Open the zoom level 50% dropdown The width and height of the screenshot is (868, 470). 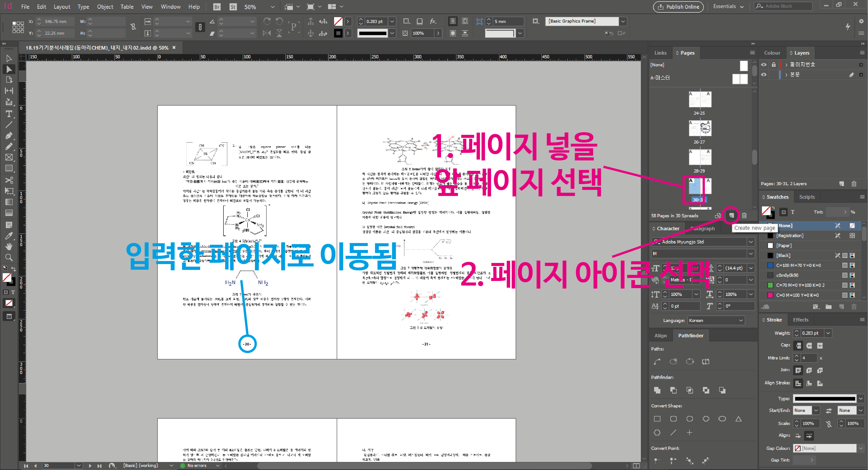pyautogui.click(x=273, y=7)
